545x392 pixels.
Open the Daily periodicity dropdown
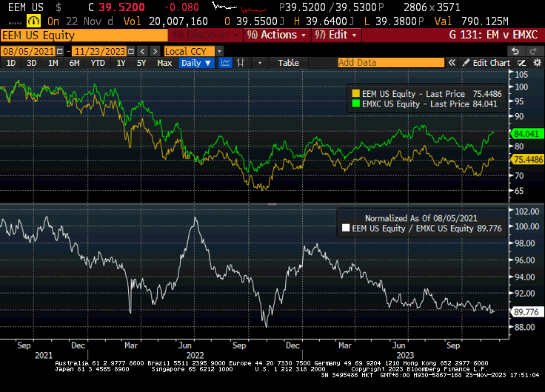196,63
